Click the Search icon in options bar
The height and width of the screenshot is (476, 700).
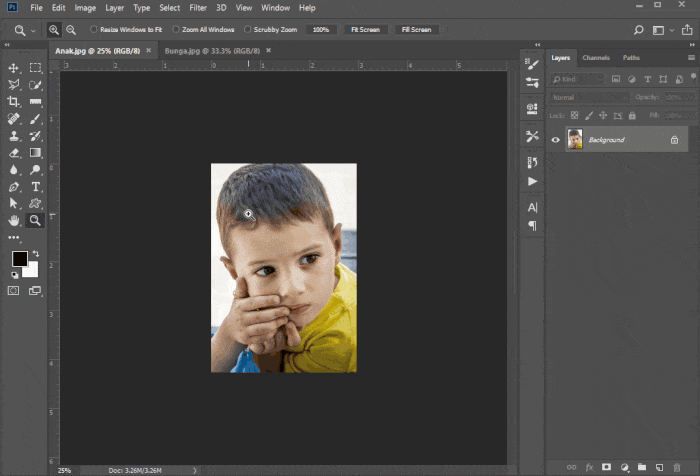pos(638,30)
